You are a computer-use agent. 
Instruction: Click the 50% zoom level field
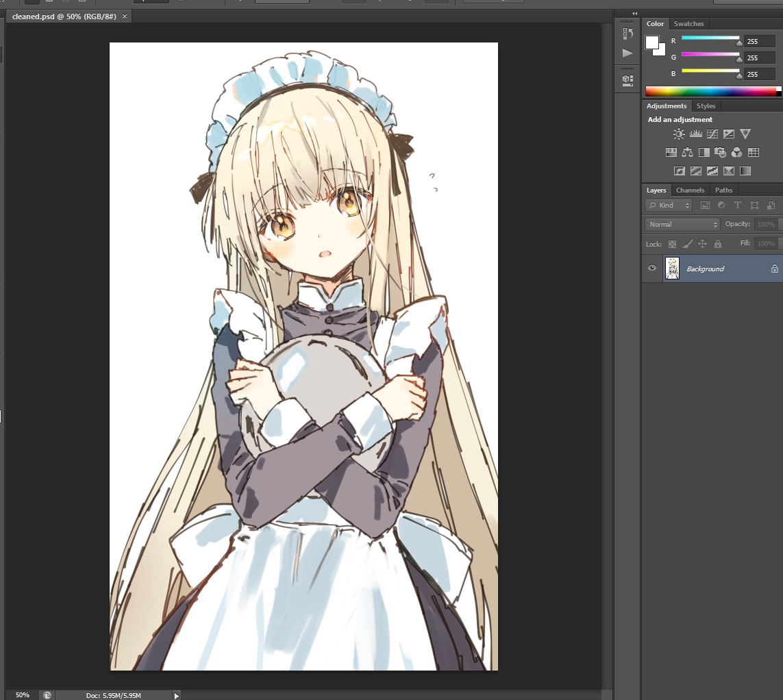coord(23,695)
